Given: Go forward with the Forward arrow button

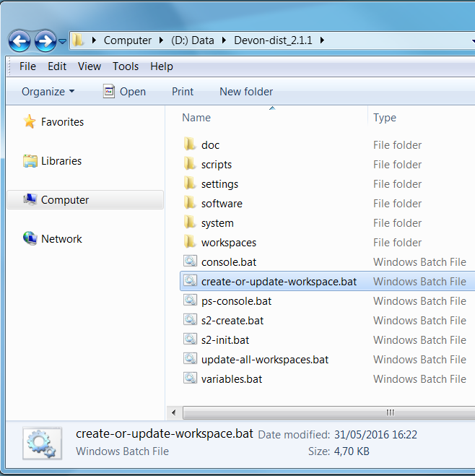Looking at the screenshot, I should (45, 40).
